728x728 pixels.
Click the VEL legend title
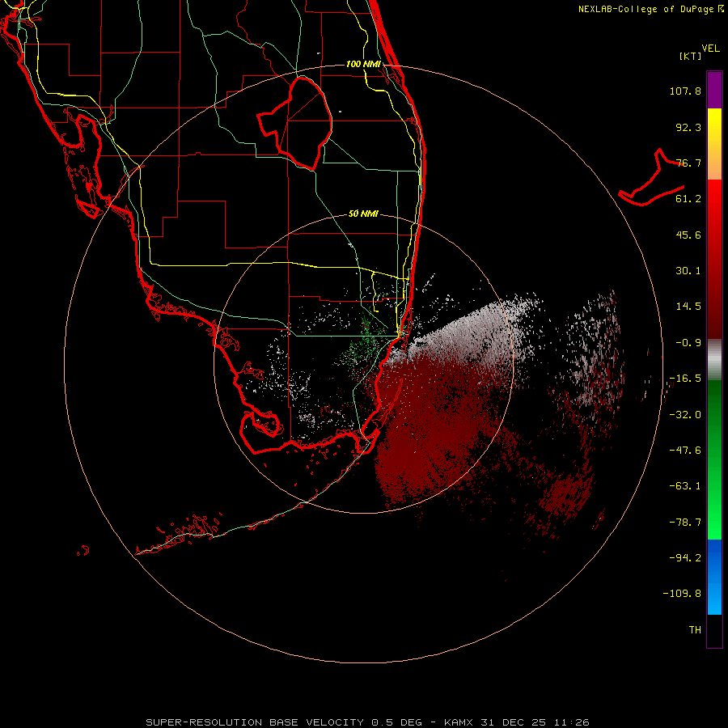tap(710, 49)
